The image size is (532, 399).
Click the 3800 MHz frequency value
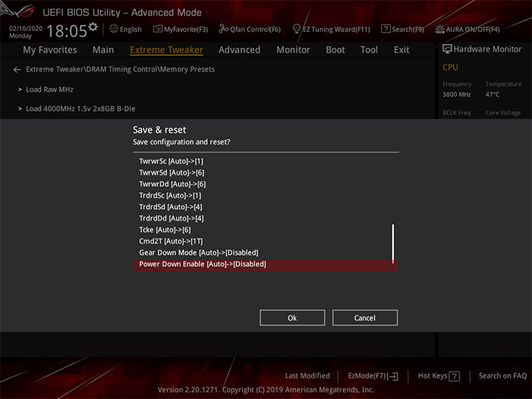click(457, 95)
